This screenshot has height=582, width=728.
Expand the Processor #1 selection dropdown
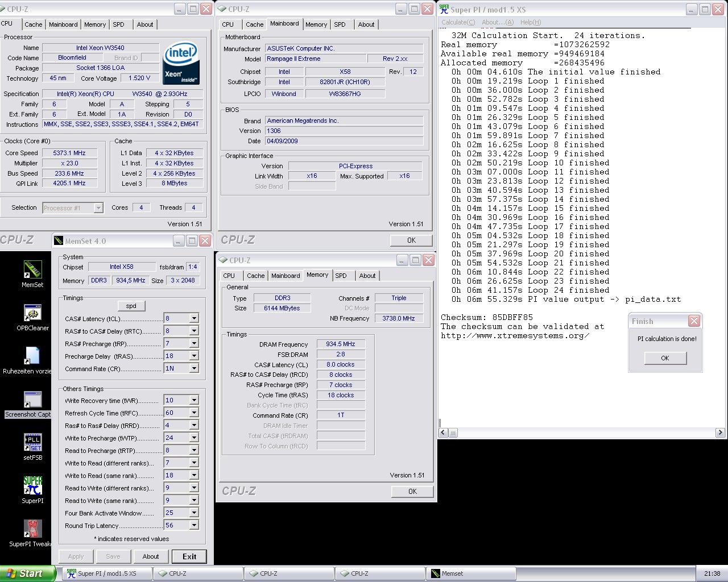tap(98, 208)
